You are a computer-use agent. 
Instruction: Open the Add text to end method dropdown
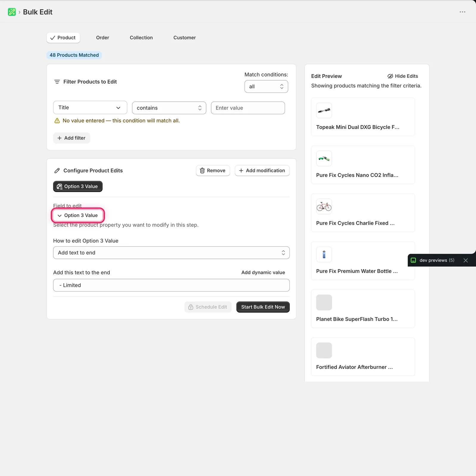point(171,253)
